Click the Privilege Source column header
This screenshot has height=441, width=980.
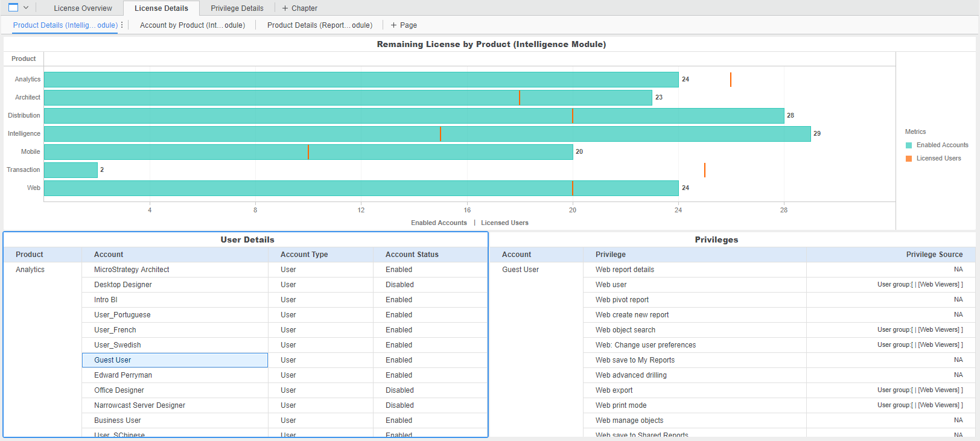pyautogui.click(x=934, y=255)
